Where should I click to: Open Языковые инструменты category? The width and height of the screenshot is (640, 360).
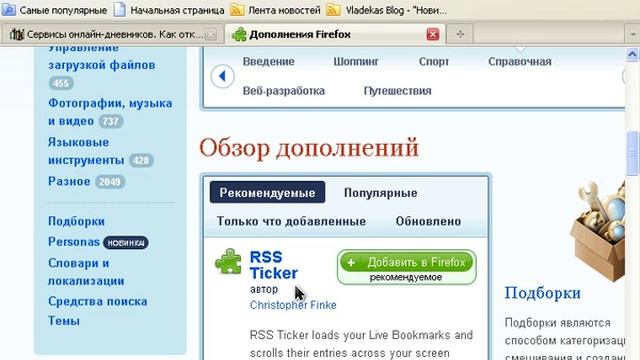pyautogui.click(x=86, y=151)
